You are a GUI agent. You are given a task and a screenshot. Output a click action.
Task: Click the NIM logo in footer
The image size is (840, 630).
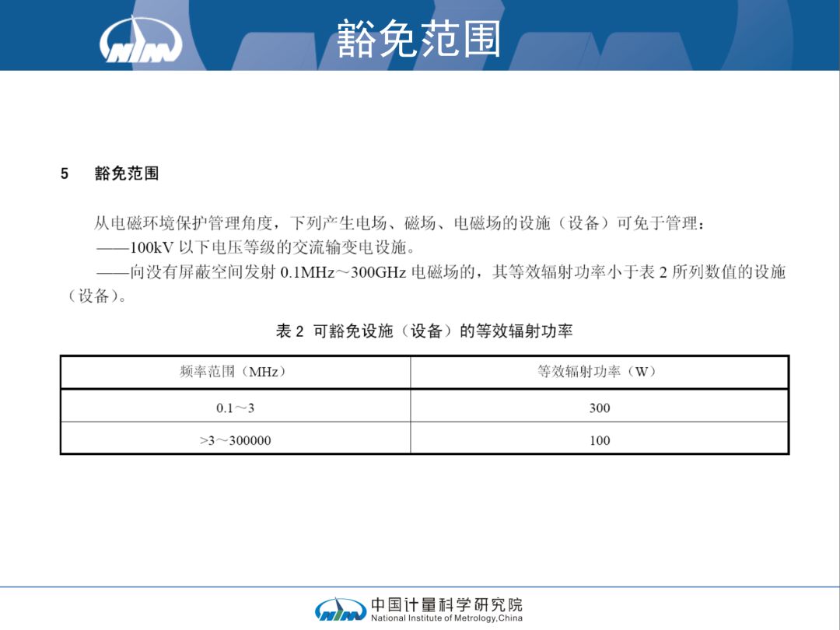click(341, 610)
